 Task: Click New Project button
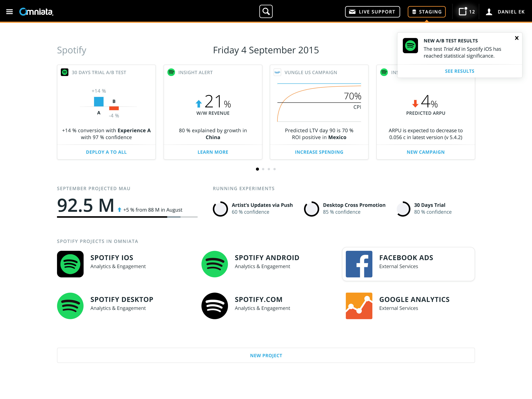pos(266,355)
